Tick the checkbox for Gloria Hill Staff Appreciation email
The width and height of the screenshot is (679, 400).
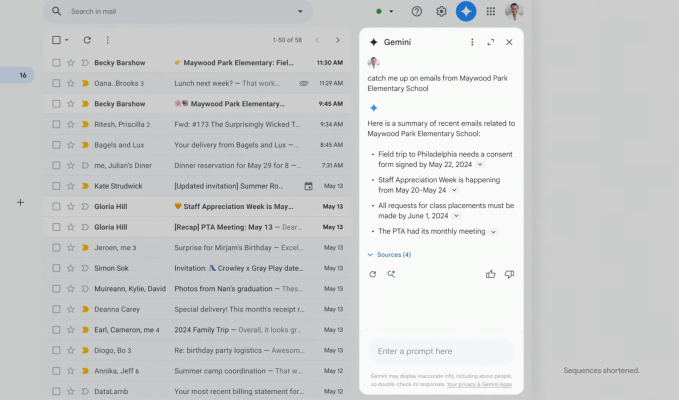pyautogui.click(x=56, y=206)
